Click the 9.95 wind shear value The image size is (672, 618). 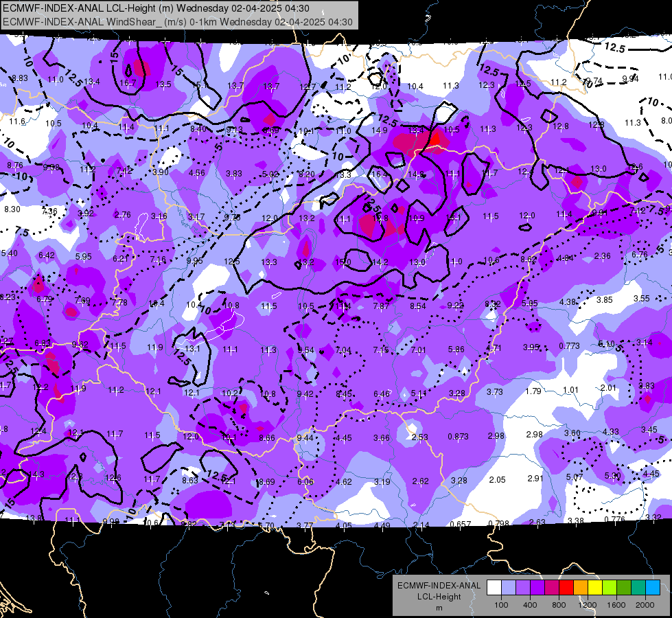(194, 261)
